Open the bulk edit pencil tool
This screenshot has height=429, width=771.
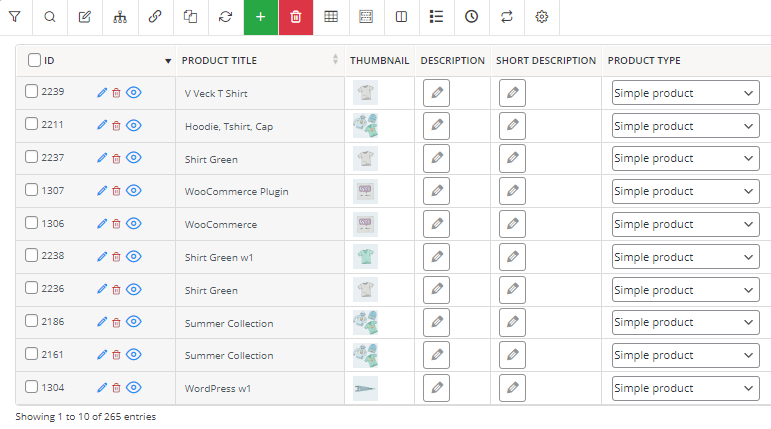pos(85,17)
